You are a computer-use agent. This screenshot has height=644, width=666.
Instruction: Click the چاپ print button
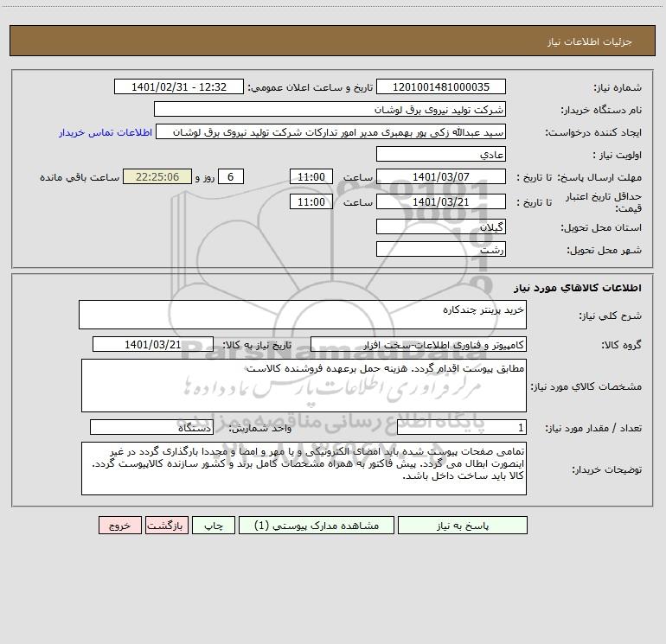tap(214, 526)
